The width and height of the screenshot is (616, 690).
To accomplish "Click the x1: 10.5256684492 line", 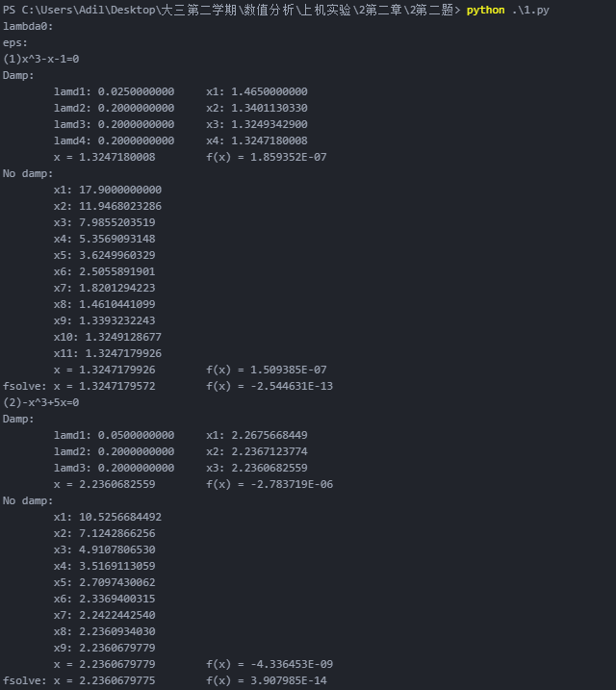I will (x=108, y=517).
